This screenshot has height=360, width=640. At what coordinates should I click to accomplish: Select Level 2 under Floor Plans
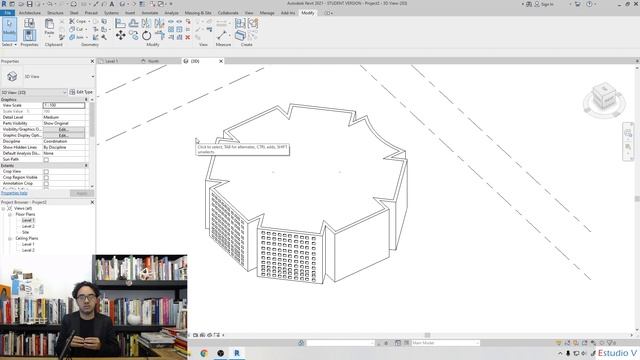pos(28,226)
